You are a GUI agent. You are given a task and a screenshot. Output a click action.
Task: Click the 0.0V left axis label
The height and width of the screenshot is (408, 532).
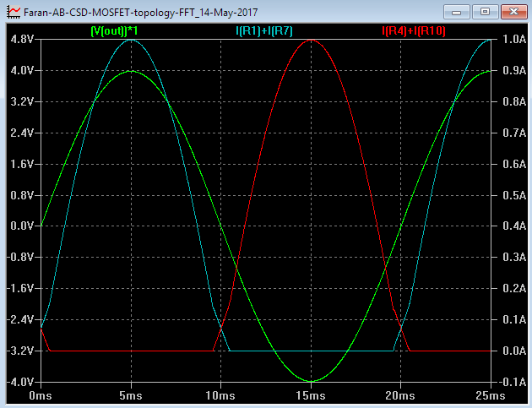[x=22, y=226]
